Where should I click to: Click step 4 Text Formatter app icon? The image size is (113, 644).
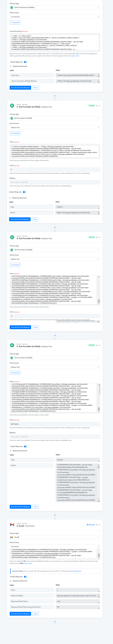[x=12, y=237]
